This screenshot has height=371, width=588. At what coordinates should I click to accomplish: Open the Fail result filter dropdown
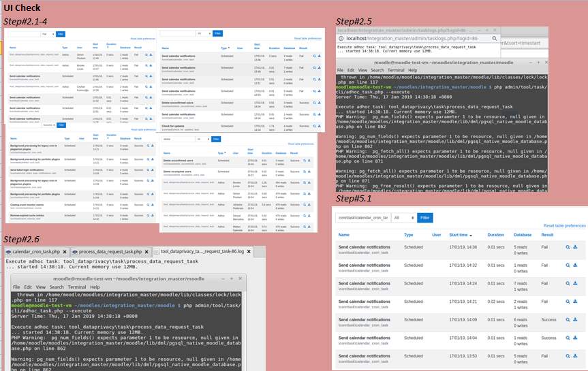coord(48,34)
